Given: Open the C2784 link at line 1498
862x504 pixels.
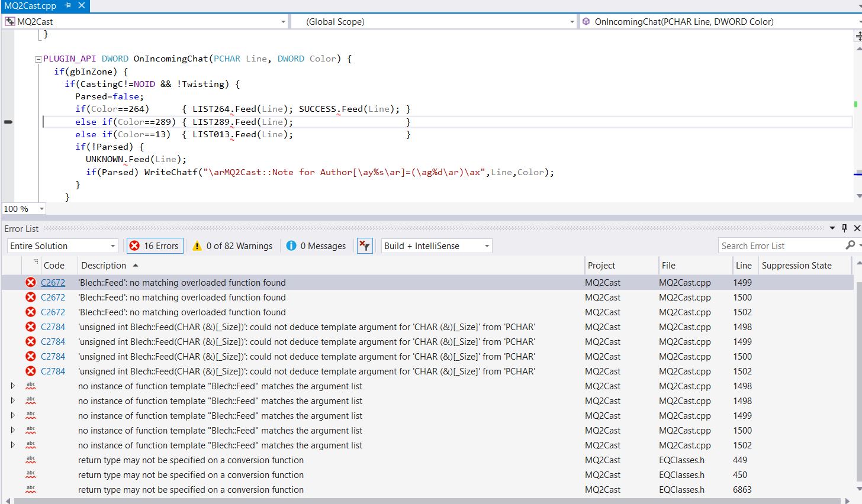Looking at the screenshot, I should click(x=53, y=327).
